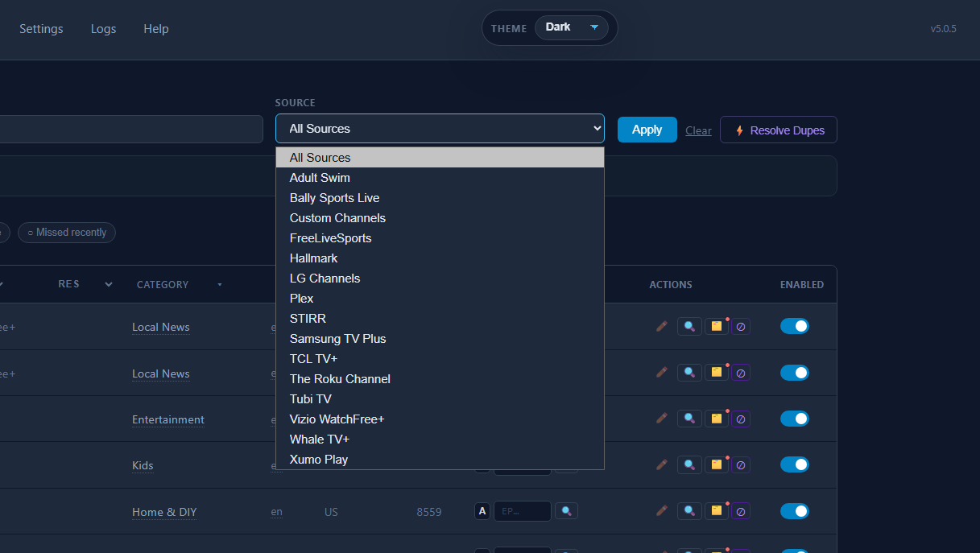
Task: Open sticky note icon in Home & DIY row
Action: pos(716,511)
